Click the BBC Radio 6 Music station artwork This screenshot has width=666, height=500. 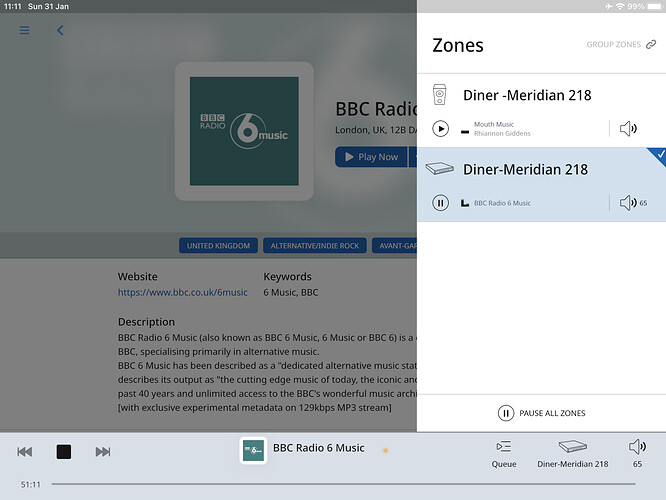coord(244,131)
